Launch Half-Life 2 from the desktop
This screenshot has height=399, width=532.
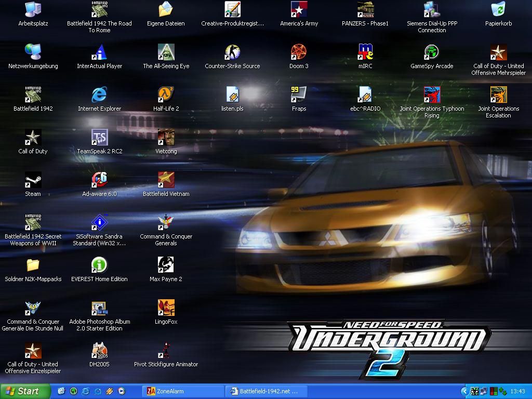click(166, 95)
